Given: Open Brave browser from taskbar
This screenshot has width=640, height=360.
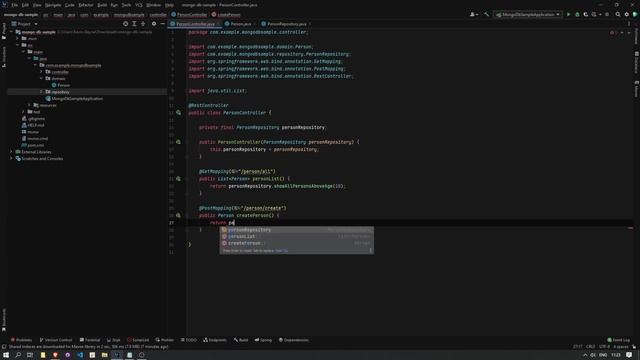Looking at the screenshot, I should 55,355.
